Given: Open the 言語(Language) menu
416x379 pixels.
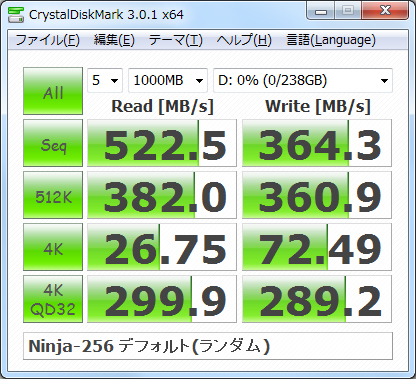Looking at the screenshot, I should [x=331, y=40].
